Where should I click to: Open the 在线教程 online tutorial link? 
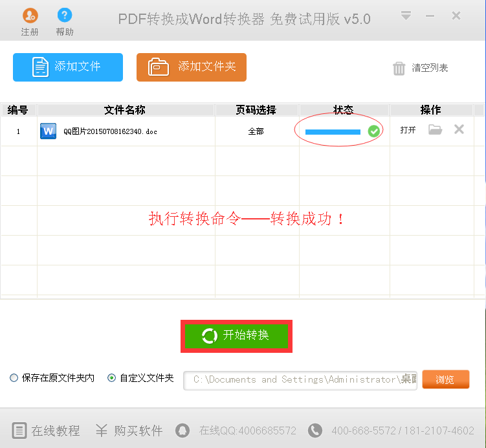pos(56,431)
